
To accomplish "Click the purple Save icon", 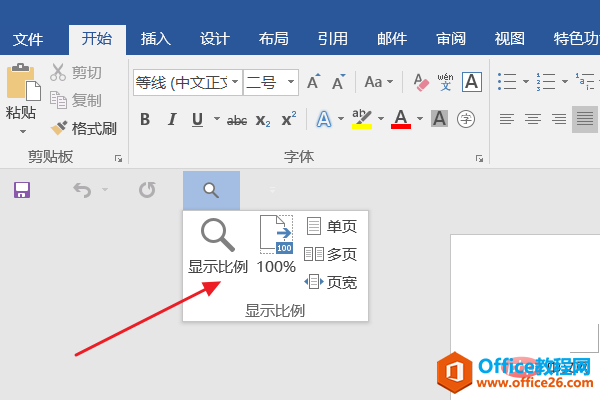I will pos(22,190).
